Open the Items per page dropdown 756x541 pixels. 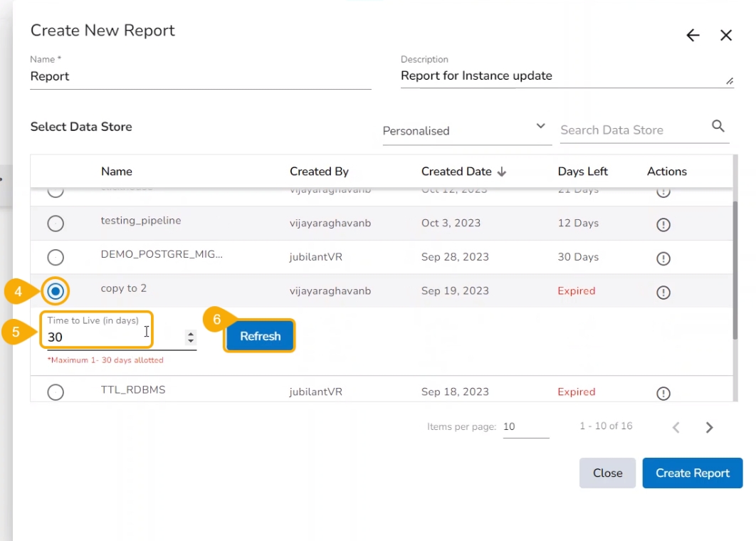click(x=525, y=427)
